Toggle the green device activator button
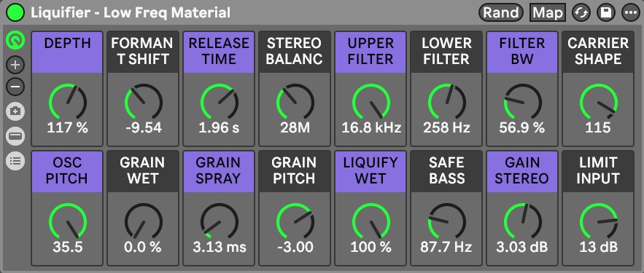Viewport: 644px width, 273px height. coord(15,12)
